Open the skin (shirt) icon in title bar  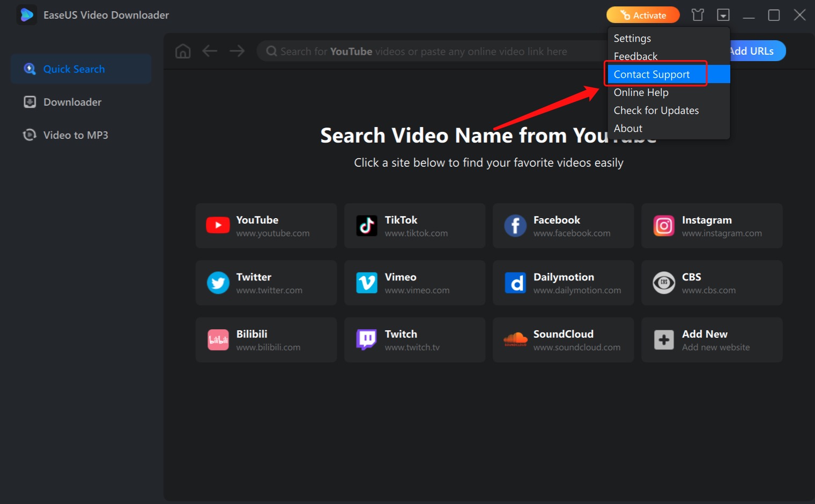pyautogui.click(x=698, y=15)
